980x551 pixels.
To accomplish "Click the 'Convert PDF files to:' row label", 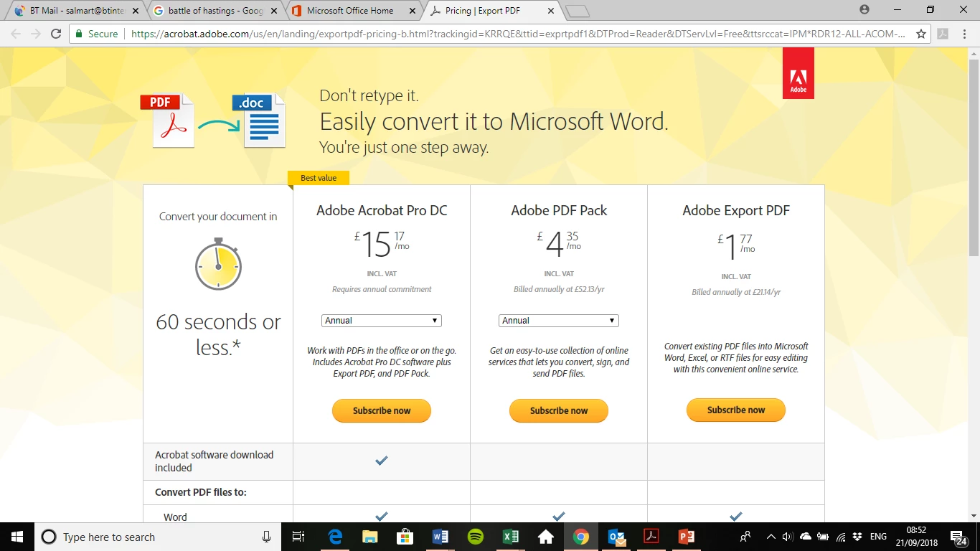I will [x=201, y=492].
